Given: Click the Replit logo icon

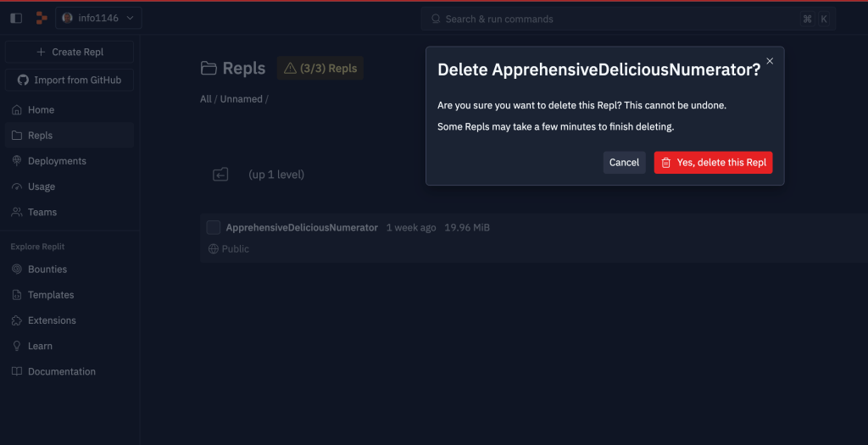Looking at the screenshot, I should (x=42, y=19).
